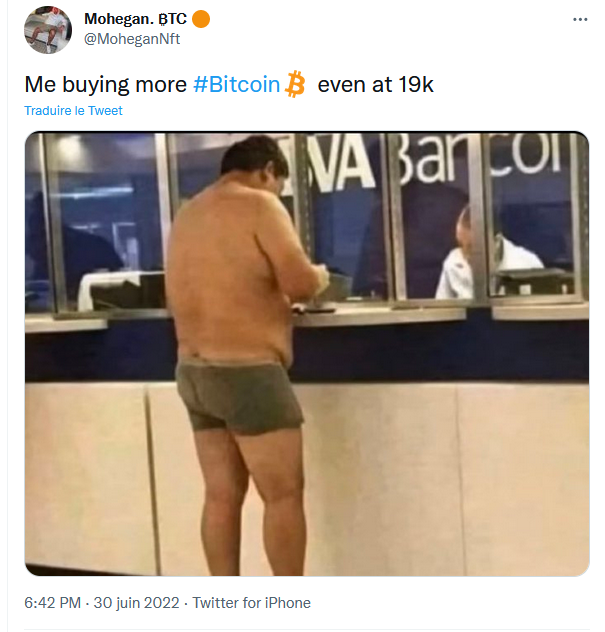Click the man's gray shorts in the photo

coord(240,395)
